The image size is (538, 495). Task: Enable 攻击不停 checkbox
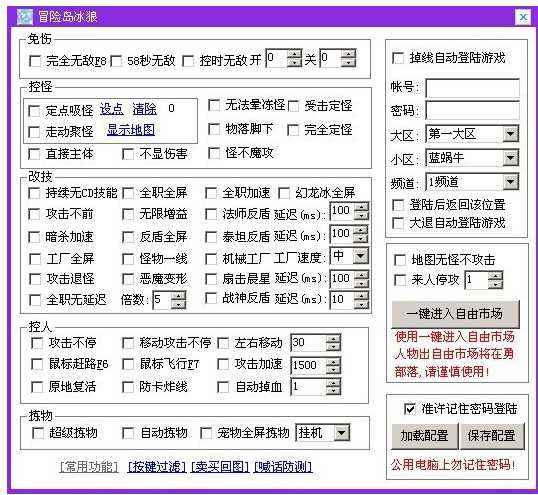coord(37,343)
